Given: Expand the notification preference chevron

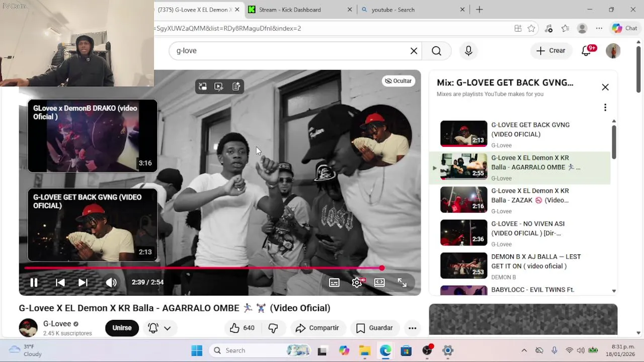Looking at the screenshot, I should click(x=167, y=328).
